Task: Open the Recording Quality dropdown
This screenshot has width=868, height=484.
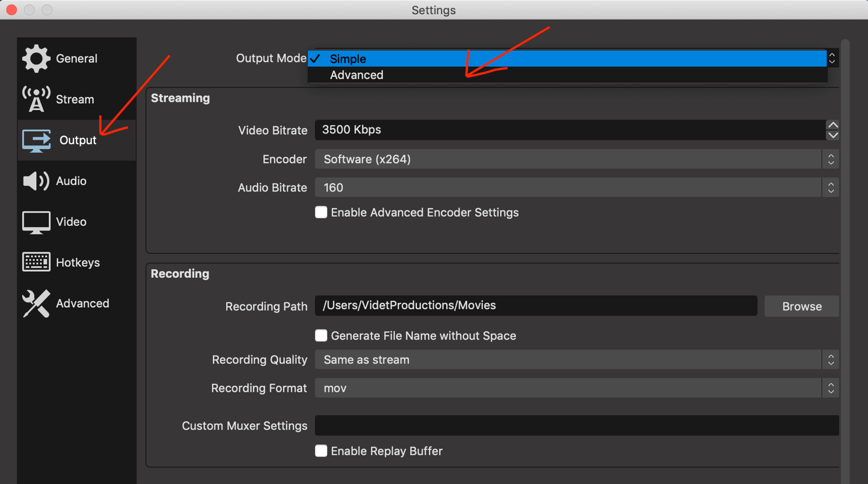Action: coord(577,360)
